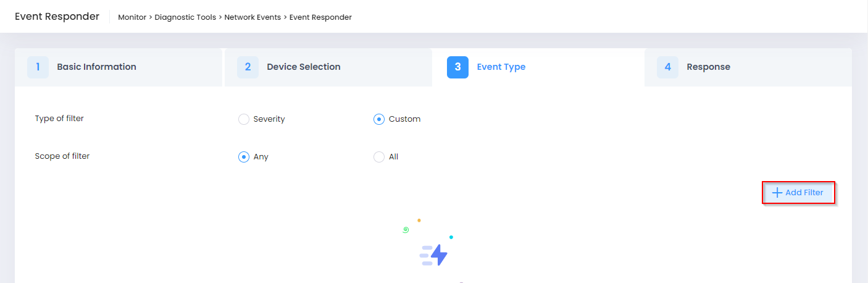Click the step 4 number badge
868x283 pixels.
(x=667, y=67)
